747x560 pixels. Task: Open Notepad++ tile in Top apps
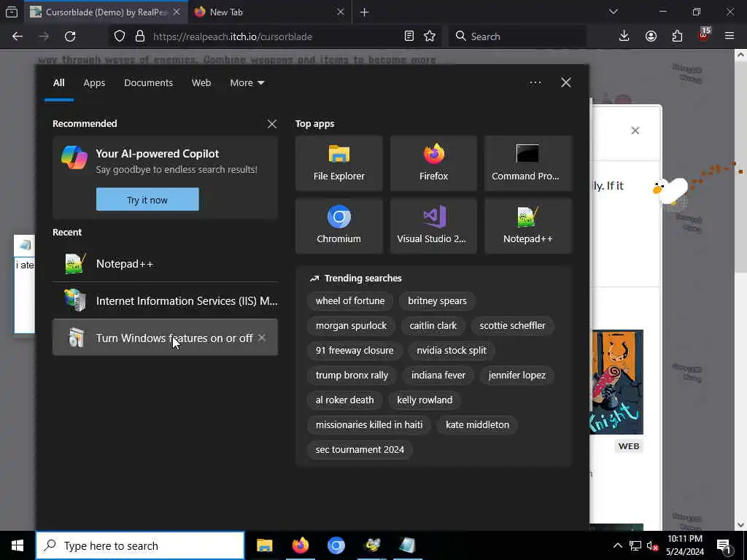point(528,226)
